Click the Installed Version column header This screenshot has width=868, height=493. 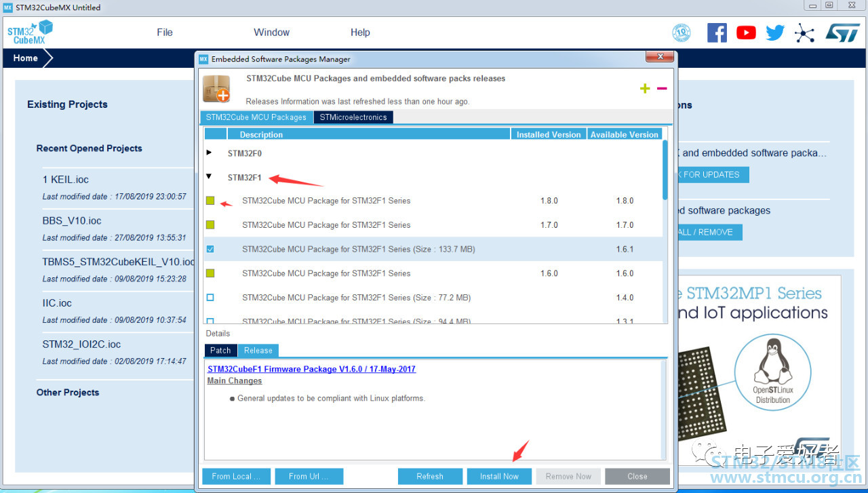pos(549,134)
